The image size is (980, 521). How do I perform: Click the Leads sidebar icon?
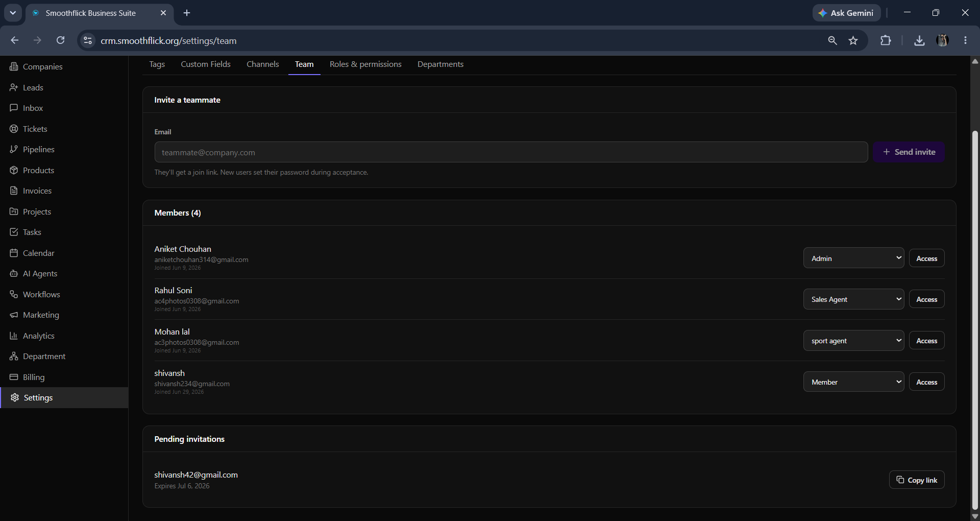coord(14,87)
